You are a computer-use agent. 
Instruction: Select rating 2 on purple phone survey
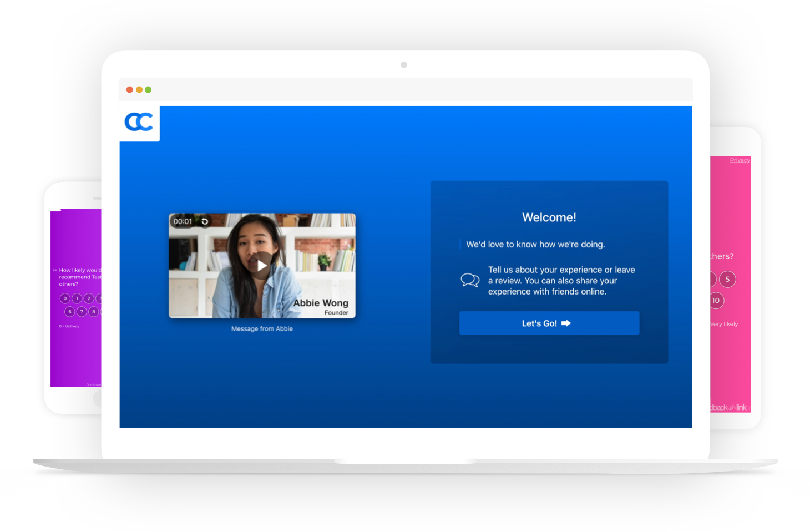pos(89,298)
